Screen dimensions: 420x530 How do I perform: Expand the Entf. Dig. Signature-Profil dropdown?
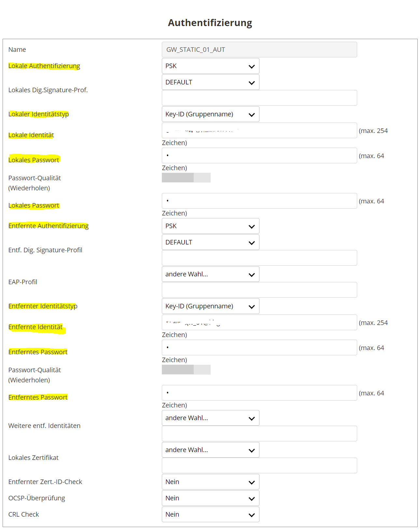pyautogui.click(x=210, y=242)
